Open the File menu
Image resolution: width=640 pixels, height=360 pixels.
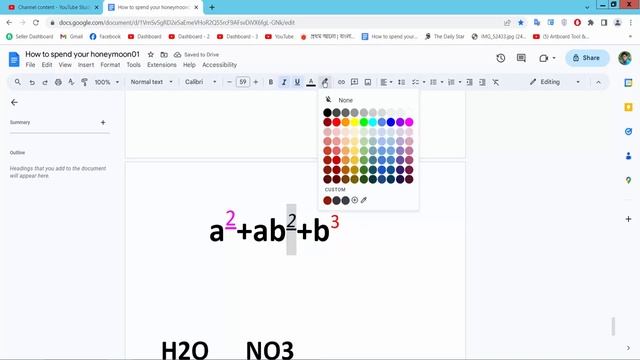click(x=30, y=65)
